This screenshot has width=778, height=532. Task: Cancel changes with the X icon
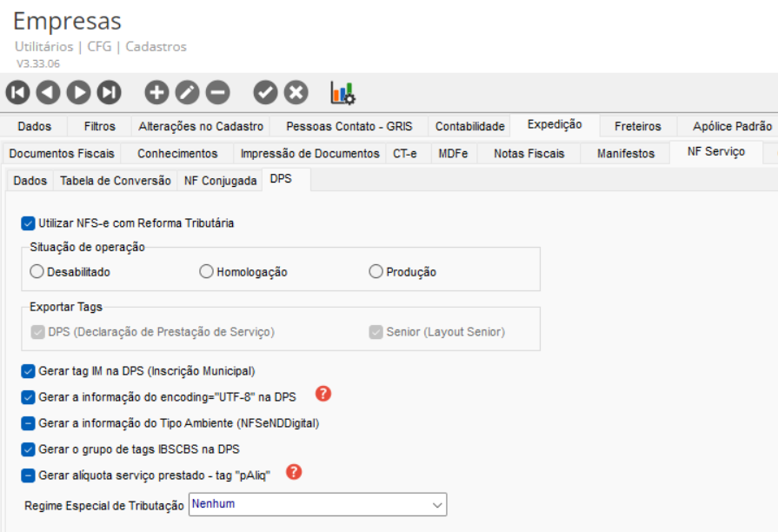point(296,92)
